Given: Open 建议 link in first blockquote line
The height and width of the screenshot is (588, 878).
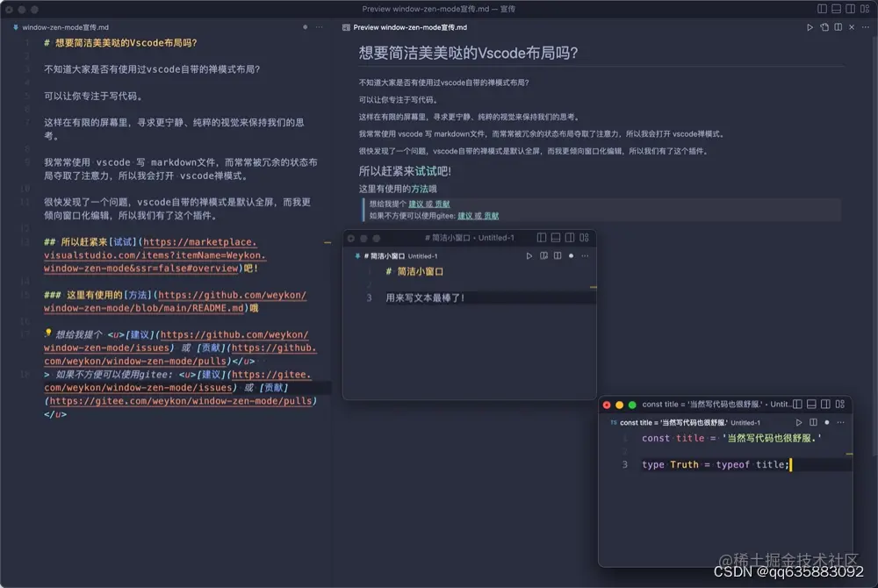Looking at the screenshot, I should [415, 204].
